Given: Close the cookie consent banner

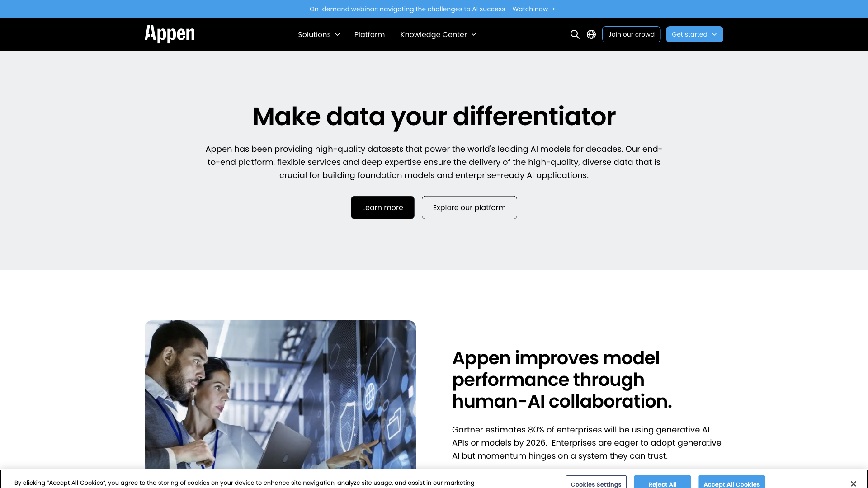Looking at the screenshot, I should point(854,484).
